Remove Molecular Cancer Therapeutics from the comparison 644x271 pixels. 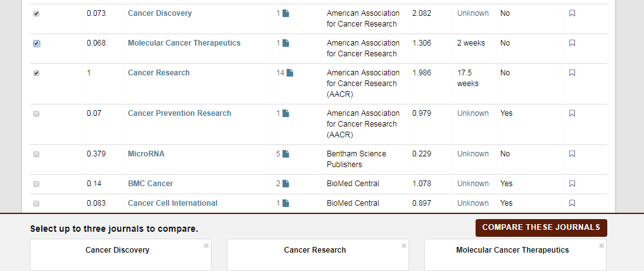click(602, 246)
